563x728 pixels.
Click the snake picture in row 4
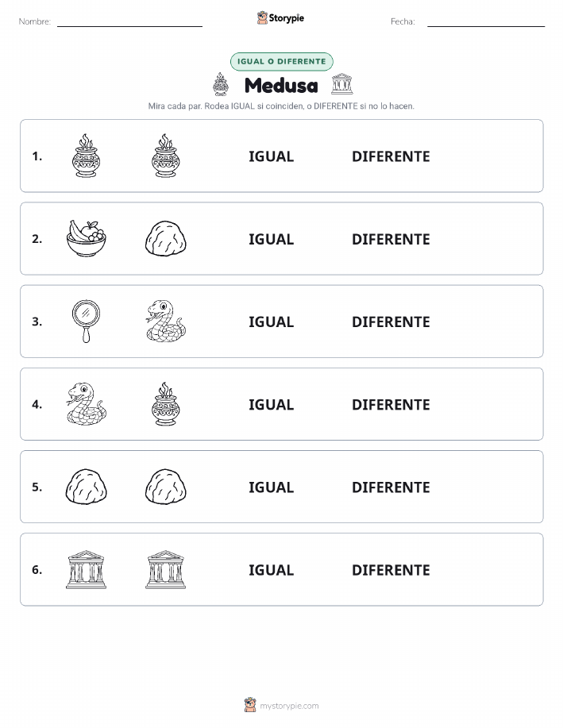click(x=86, y=404)
